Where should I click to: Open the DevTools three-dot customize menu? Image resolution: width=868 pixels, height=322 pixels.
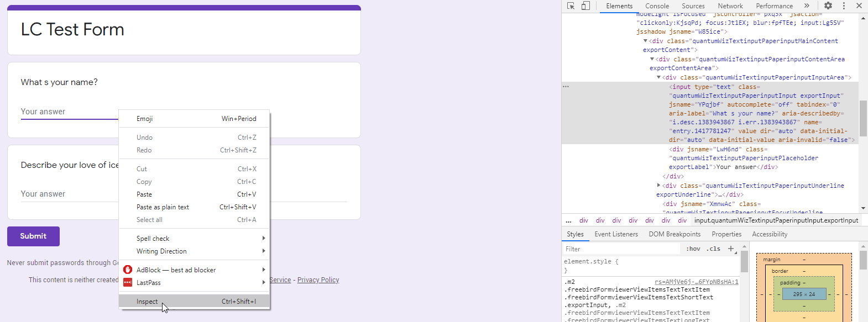pos(844,6)
